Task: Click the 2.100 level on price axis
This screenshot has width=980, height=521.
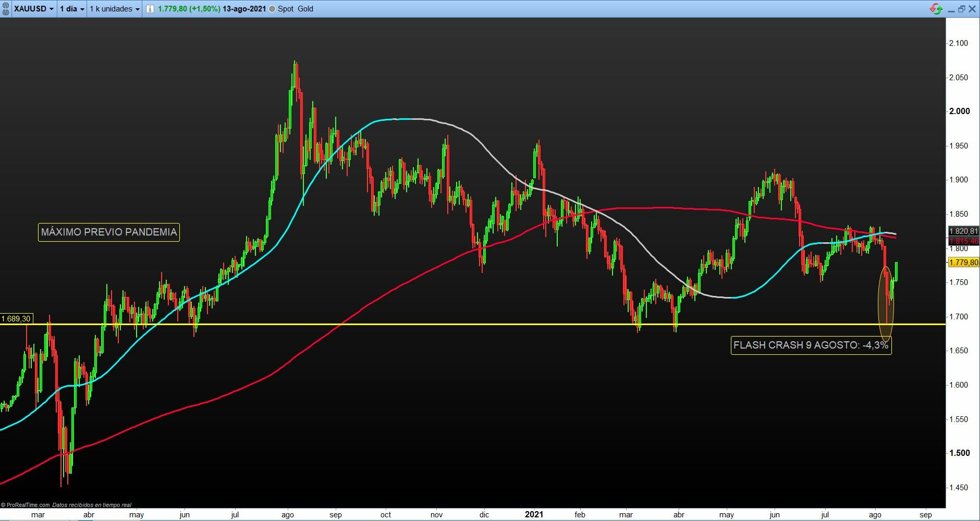Action: click(959, 43)
